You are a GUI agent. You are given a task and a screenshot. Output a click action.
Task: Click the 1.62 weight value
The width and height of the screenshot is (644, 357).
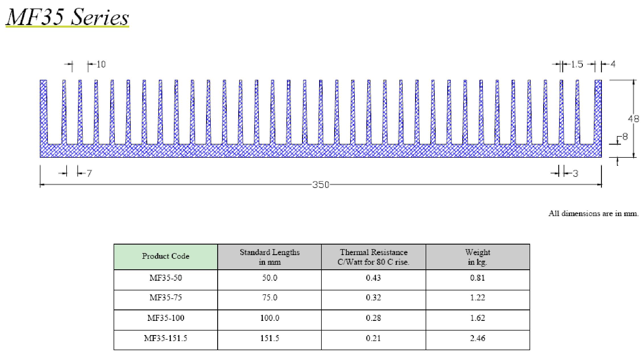(478, 318)
